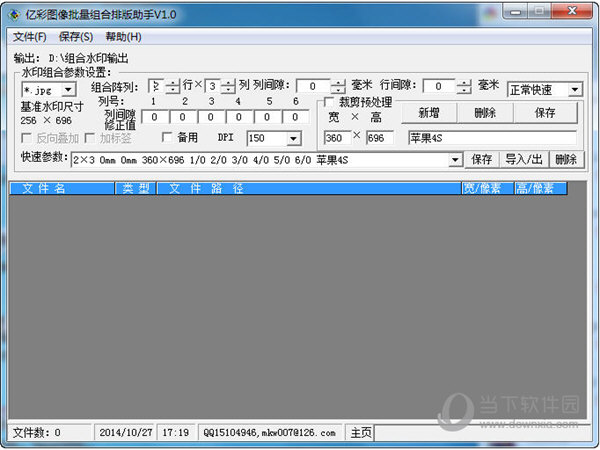The image size is (600, 450).
Task: Adjust the columns (列) spinner arrows
Action: [228, 86]
